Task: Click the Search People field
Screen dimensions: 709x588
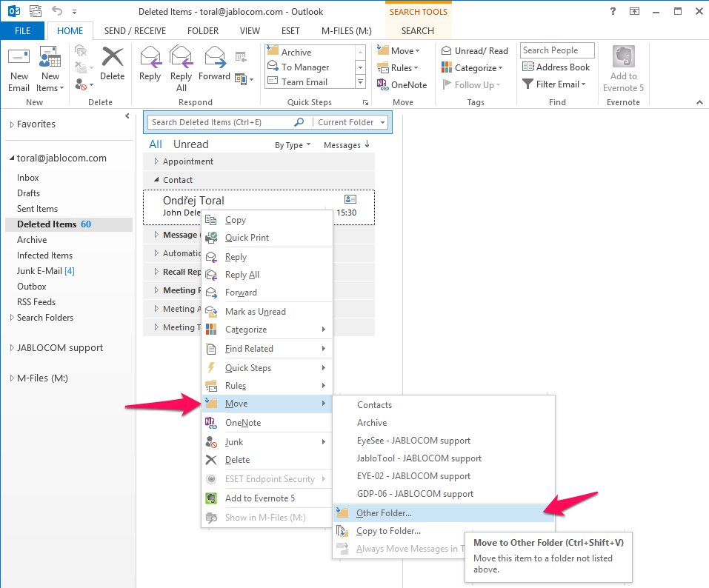Action: point(557,50)
